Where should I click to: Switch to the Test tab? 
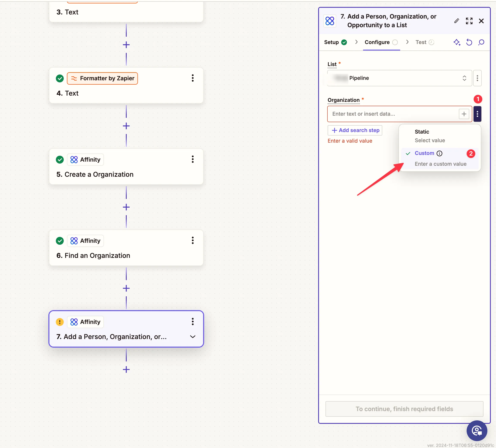tap(425, 42)
